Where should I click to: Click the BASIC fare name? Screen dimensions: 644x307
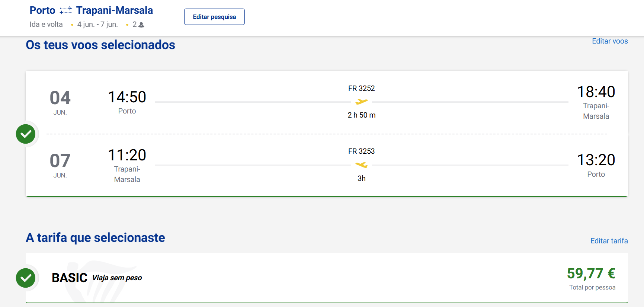pyautogui.click(x=70, y=278)
